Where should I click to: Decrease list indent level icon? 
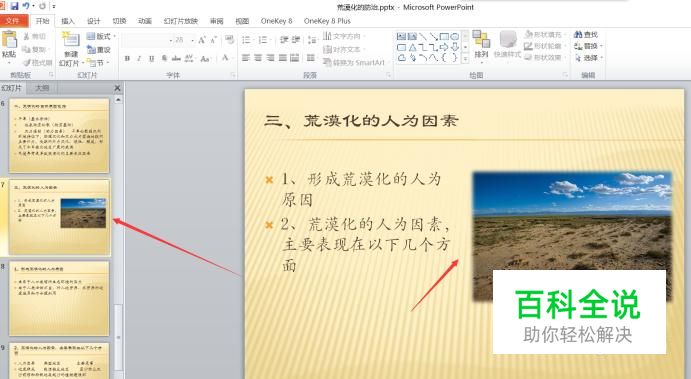point(284,40)
